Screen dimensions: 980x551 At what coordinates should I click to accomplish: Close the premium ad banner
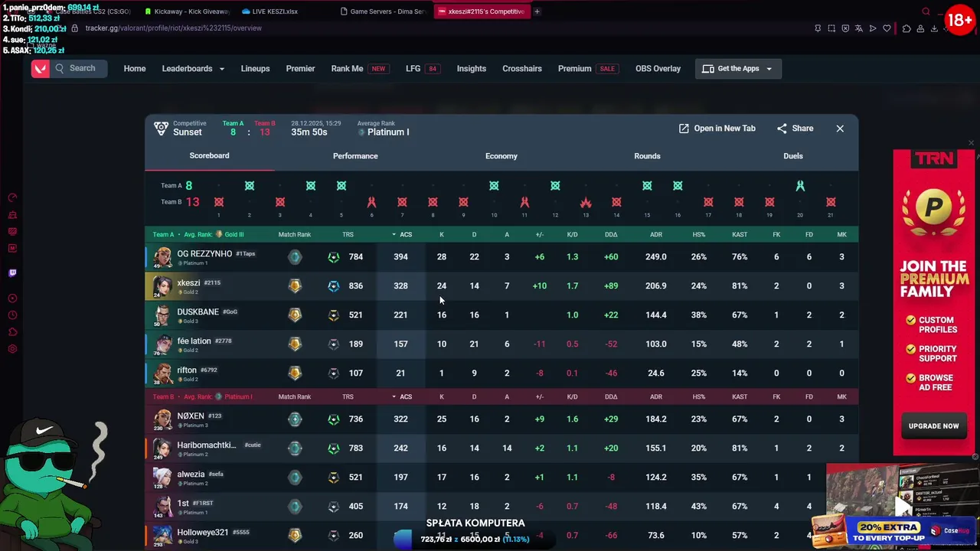click(971, 143)
